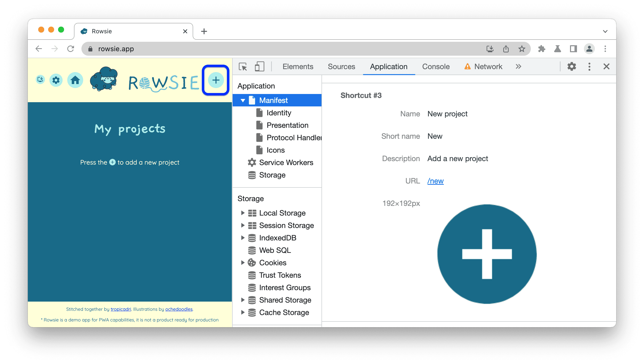Expand the Cookies storage section
The image size is (644, 364).
(242, 263)
